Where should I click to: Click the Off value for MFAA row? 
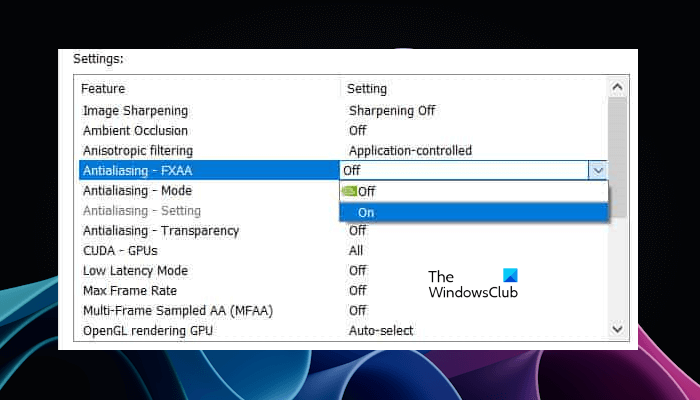358,311
